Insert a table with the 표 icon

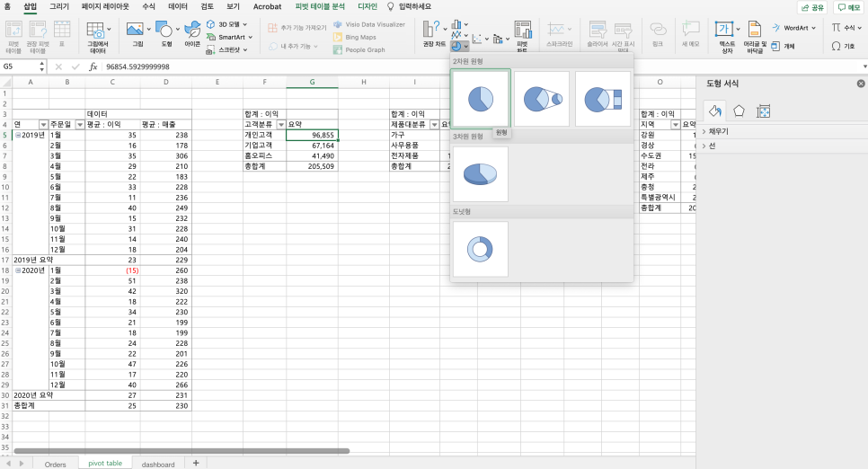click(62, 33)
